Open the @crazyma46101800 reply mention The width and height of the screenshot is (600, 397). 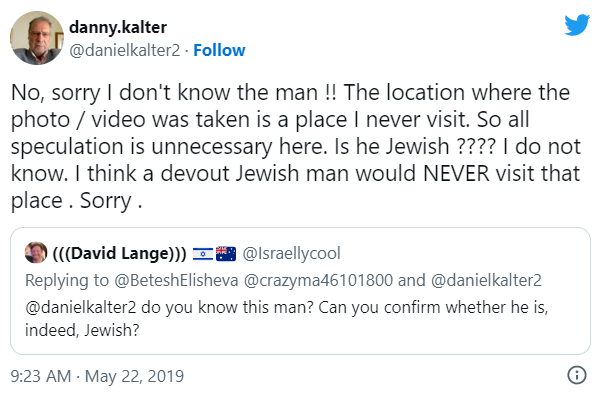[318, 280]
